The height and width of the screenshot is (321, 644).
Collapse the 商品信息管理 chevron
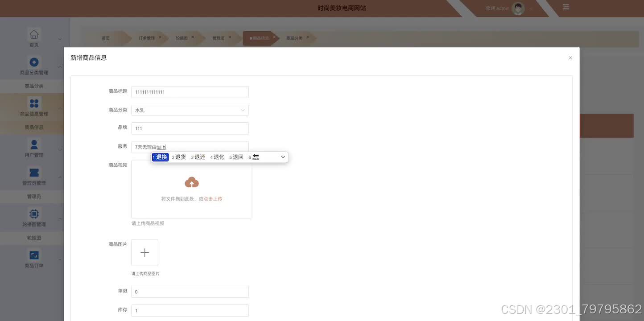[60, 108]
